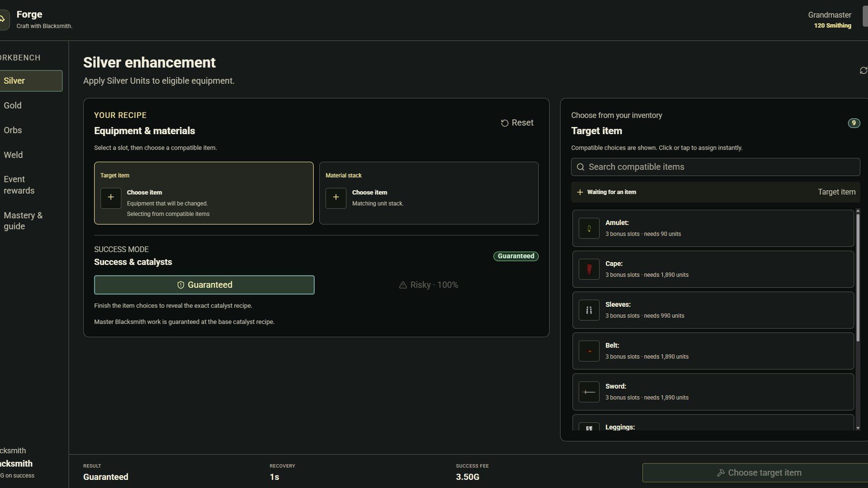Screen dimensions: 868x488
Task: Click the scrollbar down arrow in inventory list
Action: (x=858, y=428)
